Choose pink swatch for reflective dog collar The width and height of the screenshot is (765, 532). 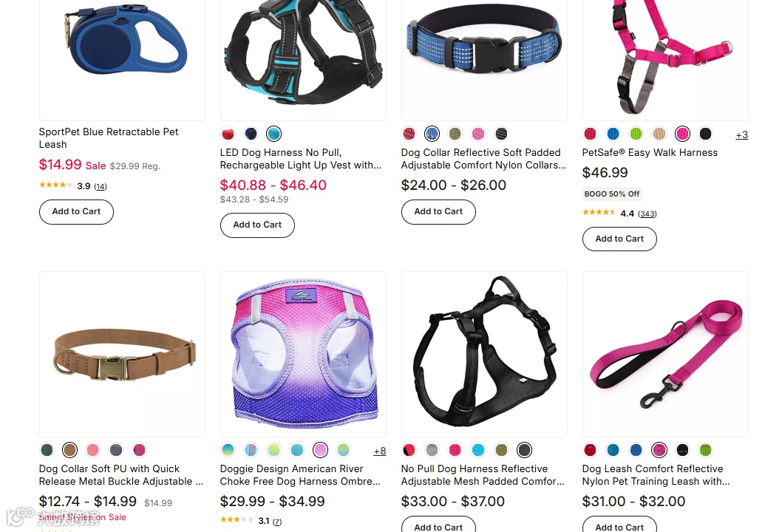[478, 134]
